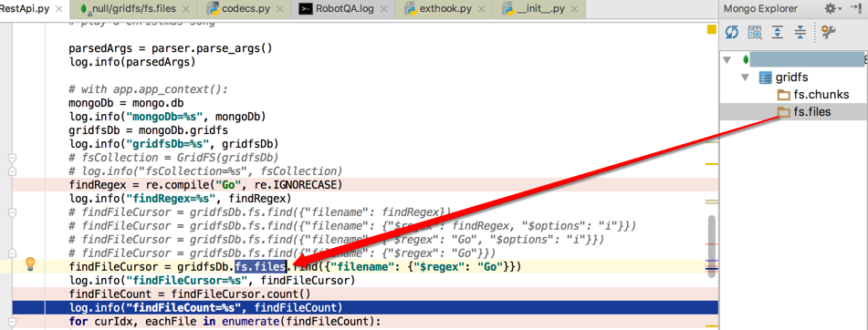868x330 pixels.
Task: Click the intention lightbulb in gutter
Action: [30, 264]
